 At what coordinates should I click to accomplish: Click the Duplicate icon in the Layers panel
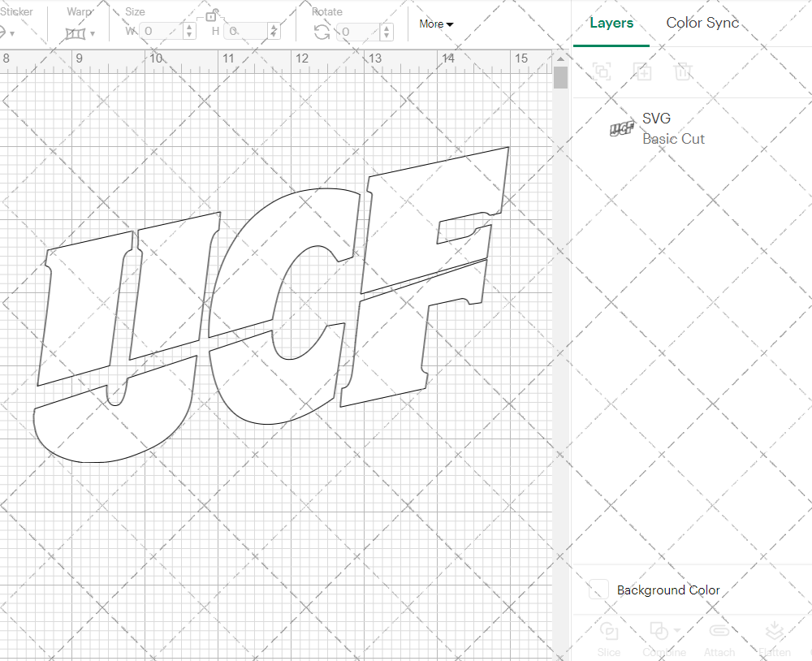click(642, 71)
